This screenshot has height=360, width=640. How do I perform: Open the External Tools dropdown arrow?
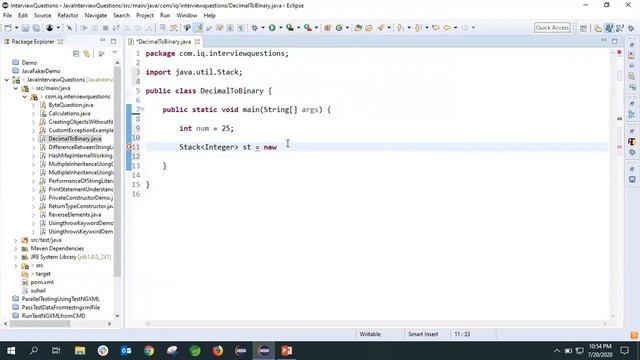[316, 28]
